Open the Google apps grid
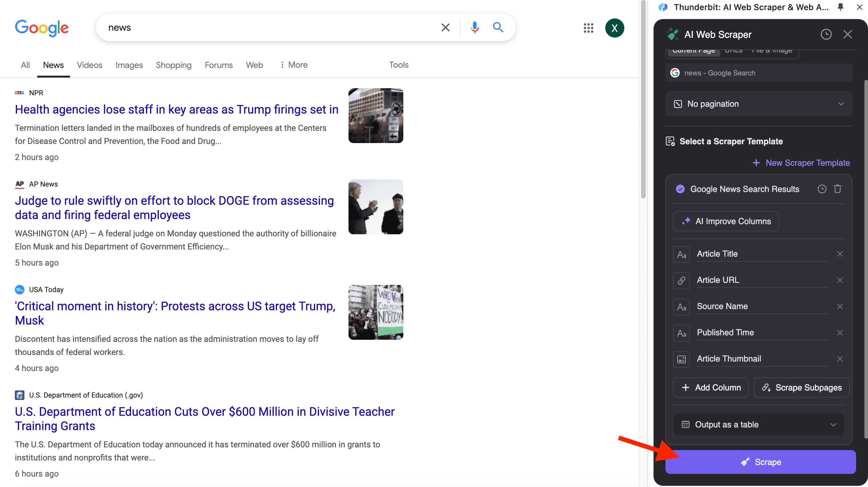The height and width of the screenshot is (487, 868). click(x=588, y=28)
